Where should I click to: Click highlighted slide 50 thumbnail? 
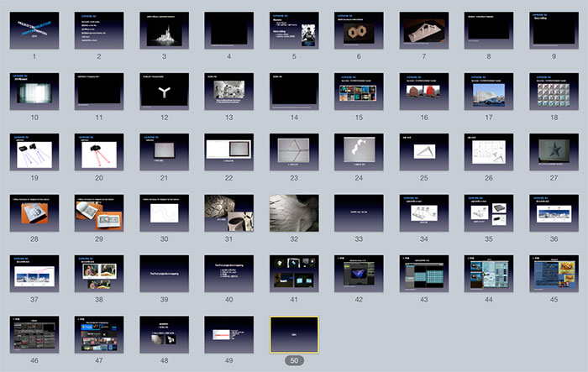294,334
